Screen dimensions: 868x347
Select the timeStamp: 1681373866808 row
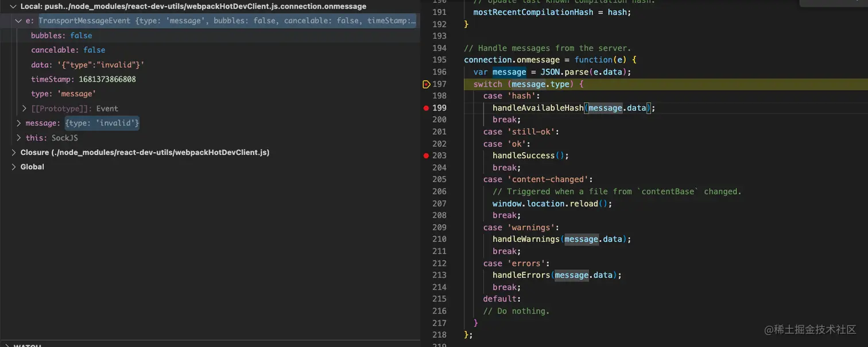pyautogui.click(x=209, y=79)
